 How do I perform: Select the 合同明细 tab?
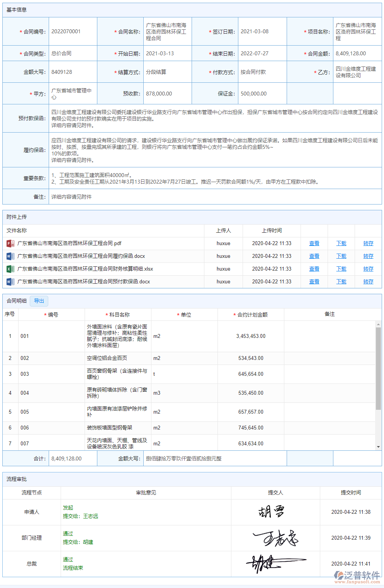[17, 301]
